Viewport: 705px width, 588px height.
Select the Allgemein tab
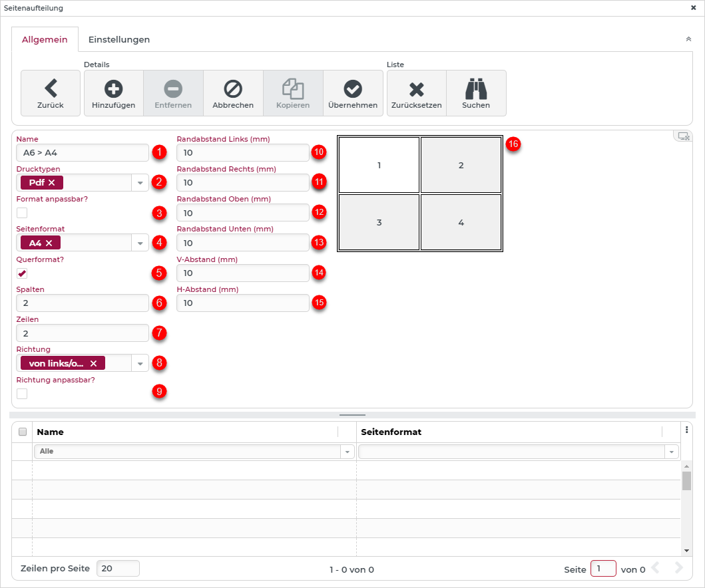(45, 39)
